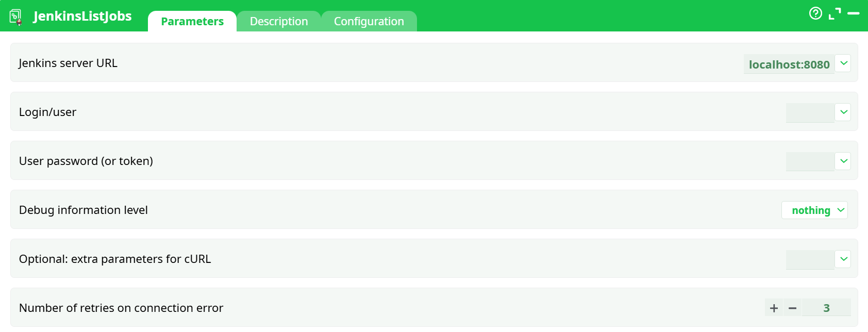Click the localhost:8080 server value
868x332 pixels.
[789, 64]
